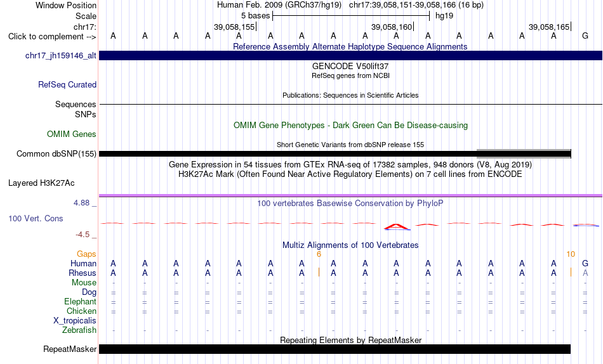
Task: Select the Elephant species row label
Action: coord(81,301)
